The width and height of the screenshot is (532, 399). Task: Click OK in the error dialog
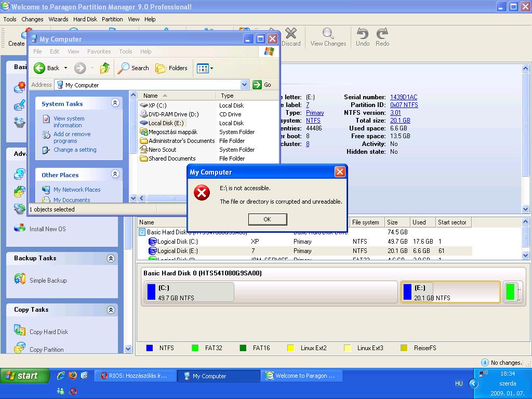click(x=268, y=219)
